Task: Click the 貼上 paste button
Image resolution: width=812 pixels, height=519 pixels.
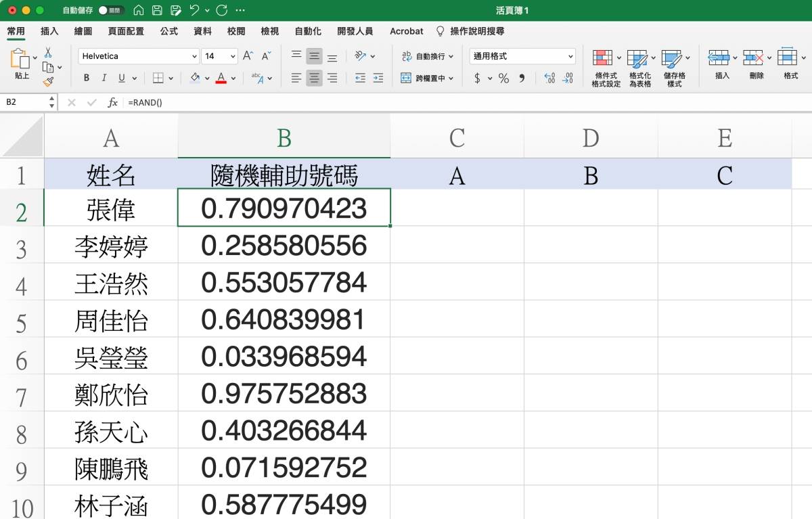Action: click(20, 66)
